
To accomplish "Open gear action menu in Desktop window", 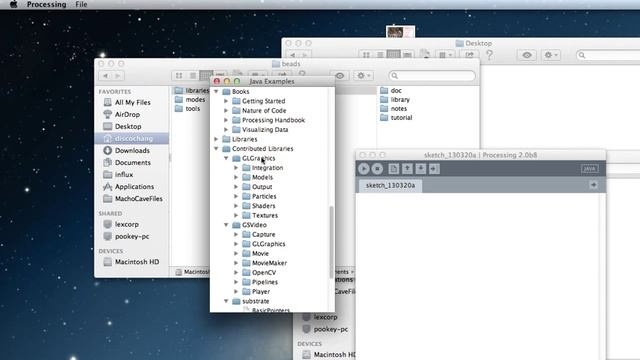I will 551,55.
